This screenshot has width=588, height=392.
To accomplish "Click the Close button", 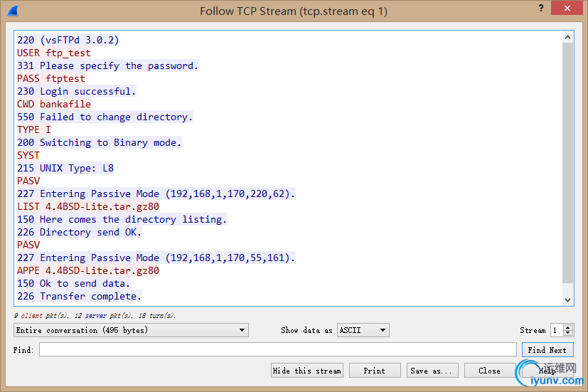I will [490, 371].
